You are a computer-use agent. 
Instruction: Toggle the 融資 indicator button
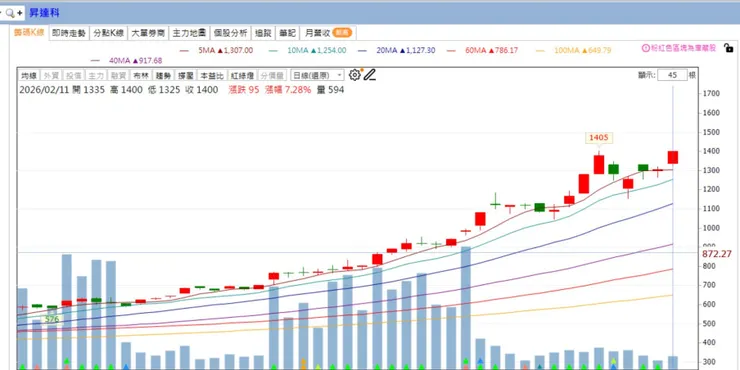point(118,75)
